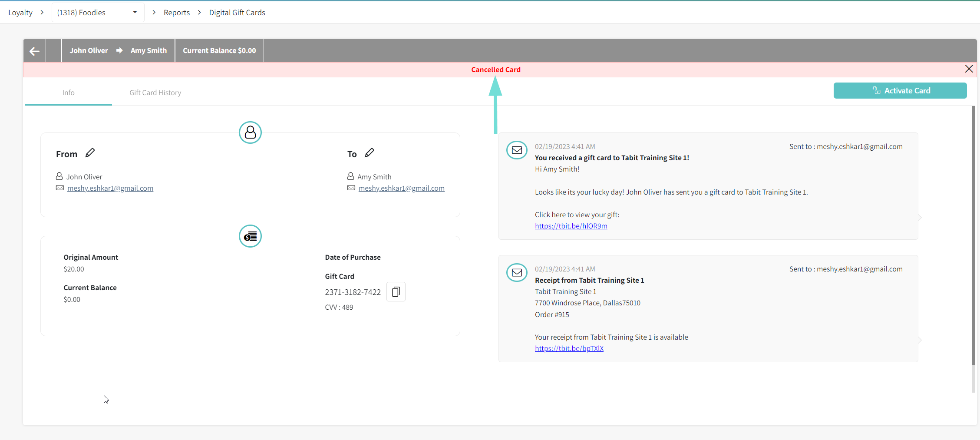The image size is (980, 440).
Task: Close the Cancelled Card banner
Action: point(969,69)
